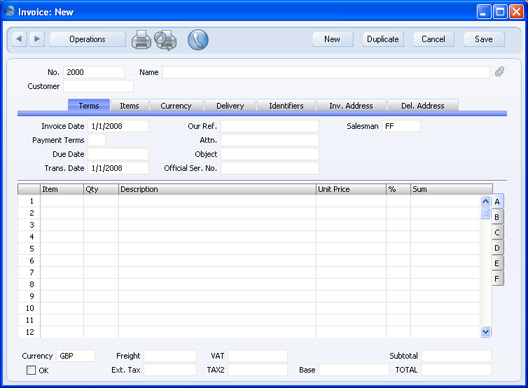Click the Official Ser. No. field

tap(270, 168)
